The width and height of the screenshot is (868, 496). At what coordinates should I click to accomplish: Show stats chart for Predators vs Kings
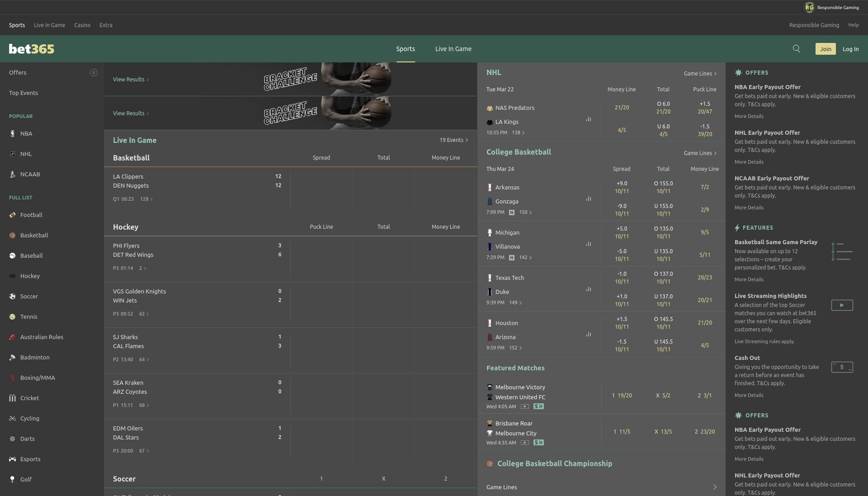click(x=589, y=119)
